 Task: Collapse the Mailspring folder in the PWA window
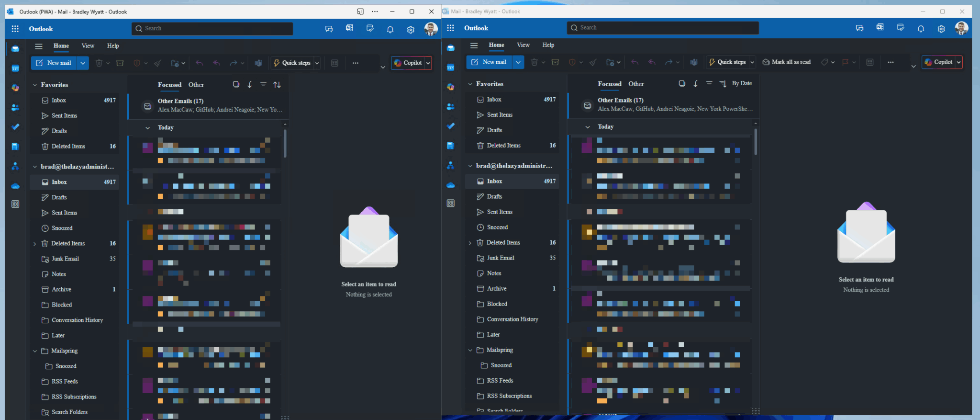tap(35, 351)
